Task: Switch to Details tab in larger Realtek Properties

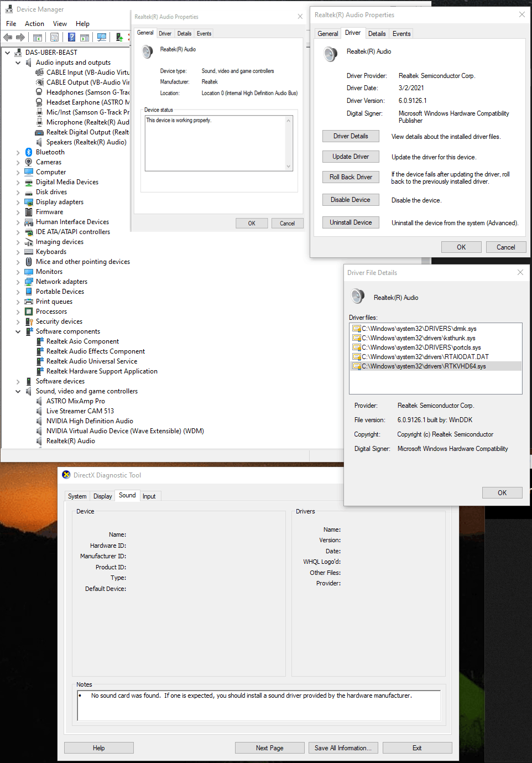Action: click(377, 34)
